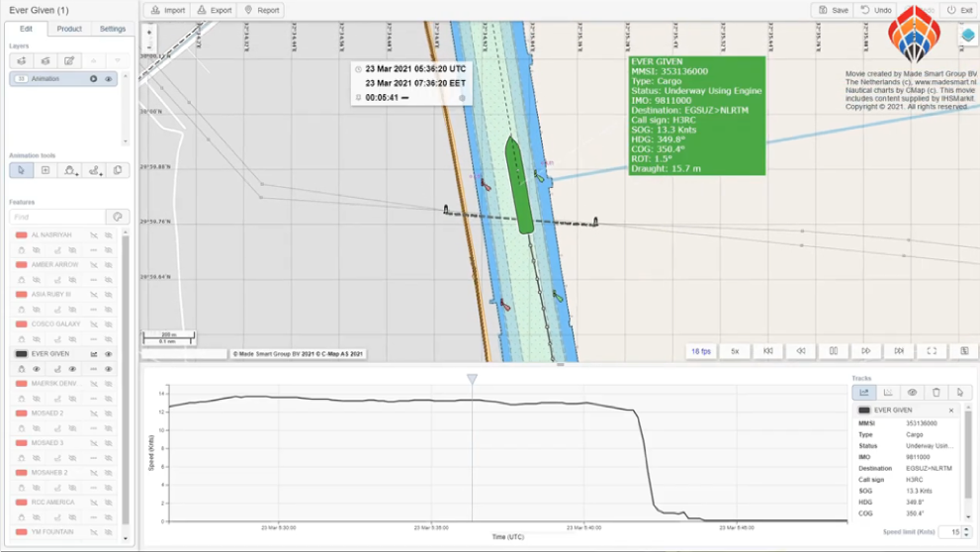Click the COSCO GALAXY color swatch
The width and height of the screenshot is (980, 552).
coord(21,323)
